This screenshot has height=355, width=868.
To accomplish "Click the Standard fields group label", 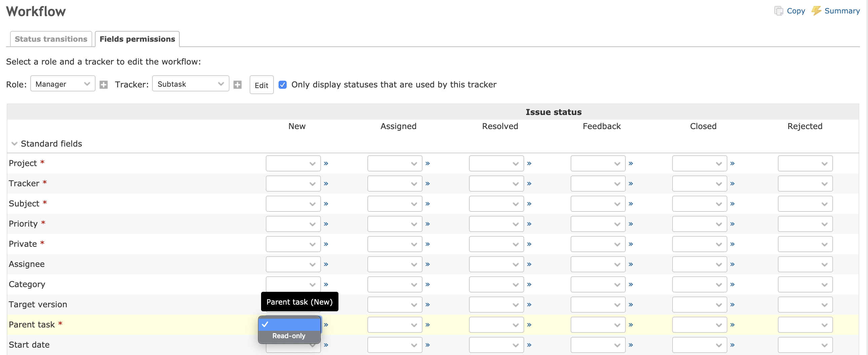I will click(51, 144).
